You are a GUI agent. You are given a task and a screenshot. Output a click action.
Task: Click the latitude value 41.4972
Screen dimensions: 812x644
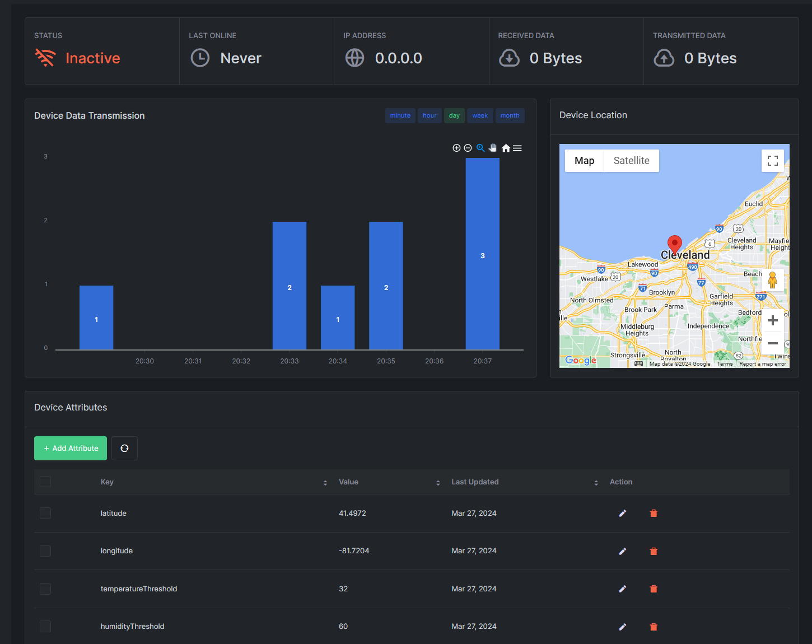[x=352, y=513]
